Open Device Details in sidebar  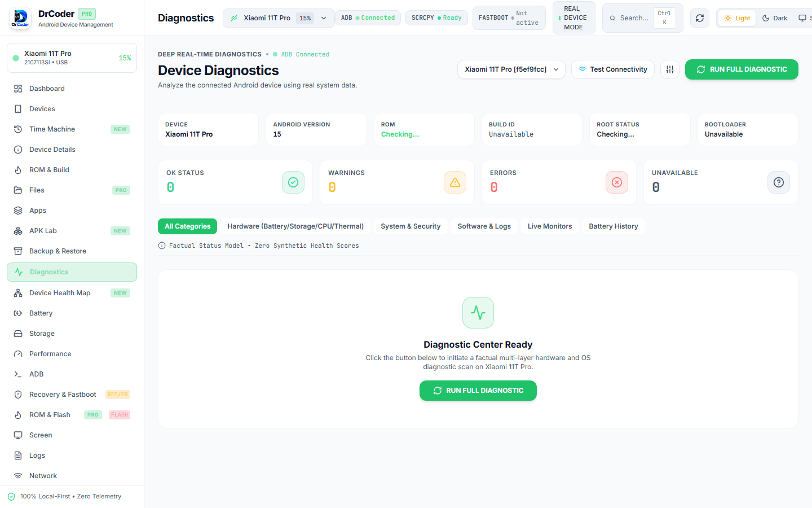72,150
